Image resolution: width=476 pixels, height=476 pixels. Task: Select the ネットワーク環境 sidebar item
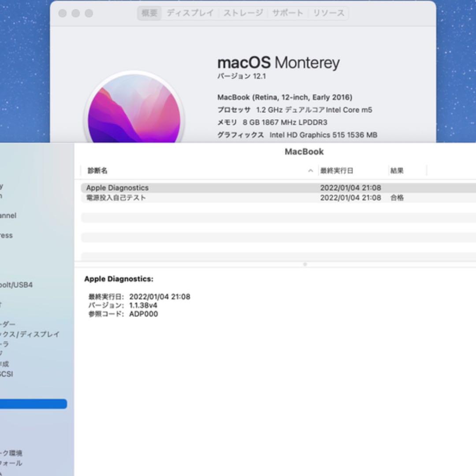point(11,453)
